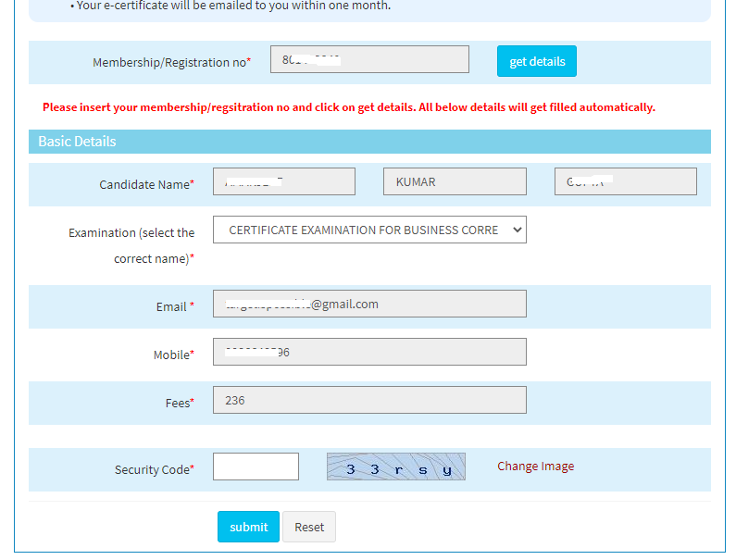Open the Examination dropdown list
736x560 pixels.
tap(369, 230)
